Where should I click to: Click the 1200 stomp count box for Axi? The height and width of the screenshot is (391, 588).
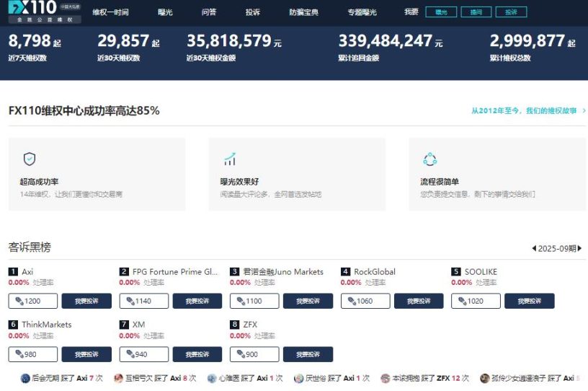point(33,301)
